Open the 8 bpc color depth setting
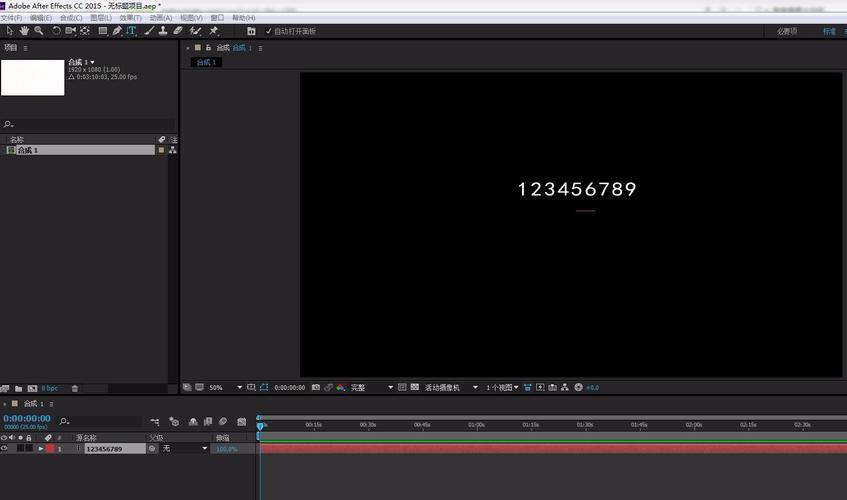The width and height of the screenshot is (847, 500). tap(50, 388)
